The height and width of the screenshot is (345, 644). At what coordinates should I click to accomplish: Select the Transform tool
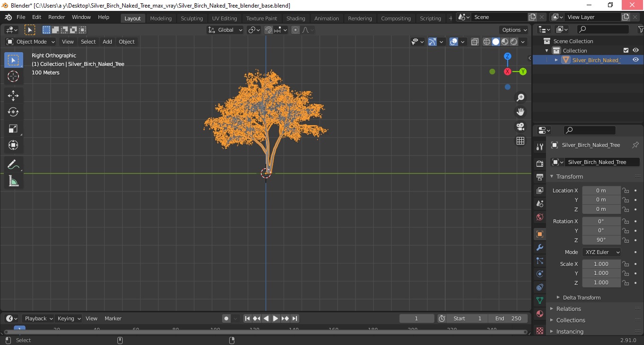(13, 145)
